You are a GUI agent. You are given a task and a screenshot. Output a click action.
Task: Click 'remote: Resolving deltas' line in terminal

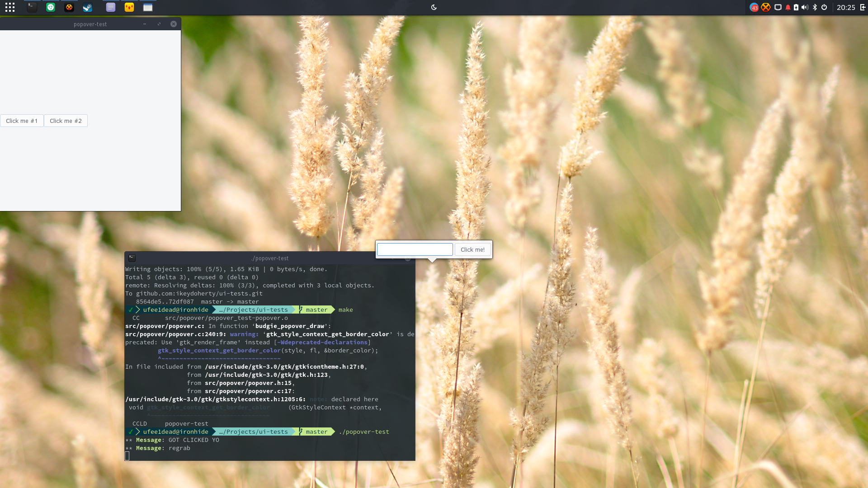point(250,286)
